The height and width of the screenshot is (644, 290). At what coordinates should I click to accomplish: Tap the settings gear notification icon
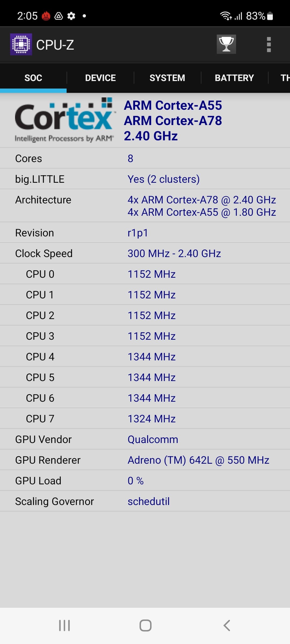tap(71, 16)
